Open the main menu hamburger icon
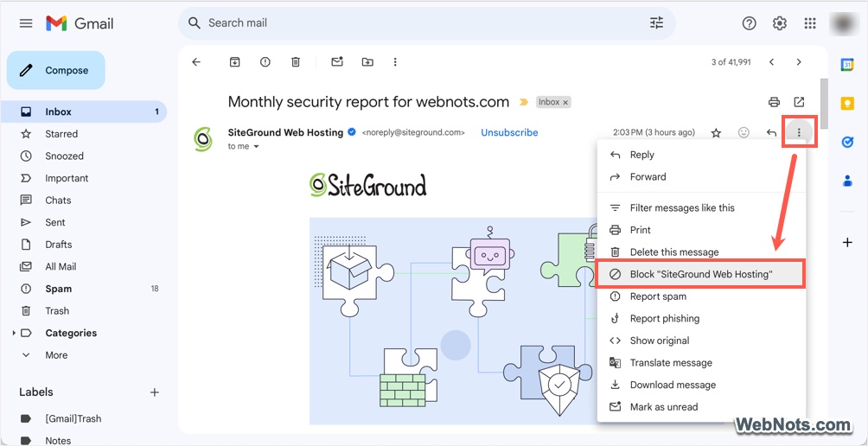The image size is (868, 446). [x=26, y=23]
